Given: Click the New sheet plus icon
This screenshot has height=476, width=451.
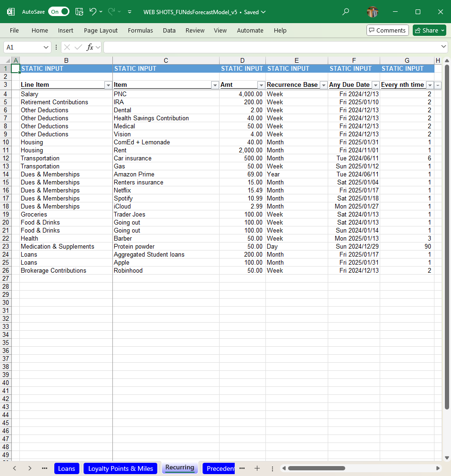Looking at the screenshot, I should tap(257, 468).
